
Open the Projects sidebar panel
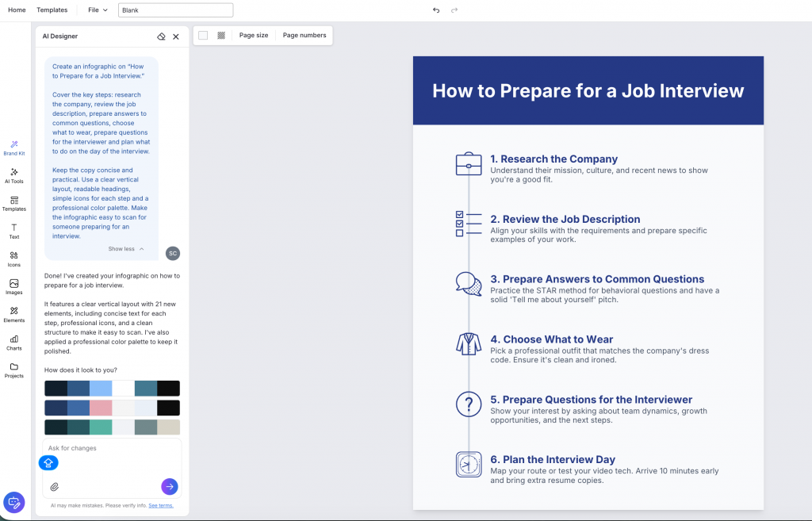coord(14,370)
